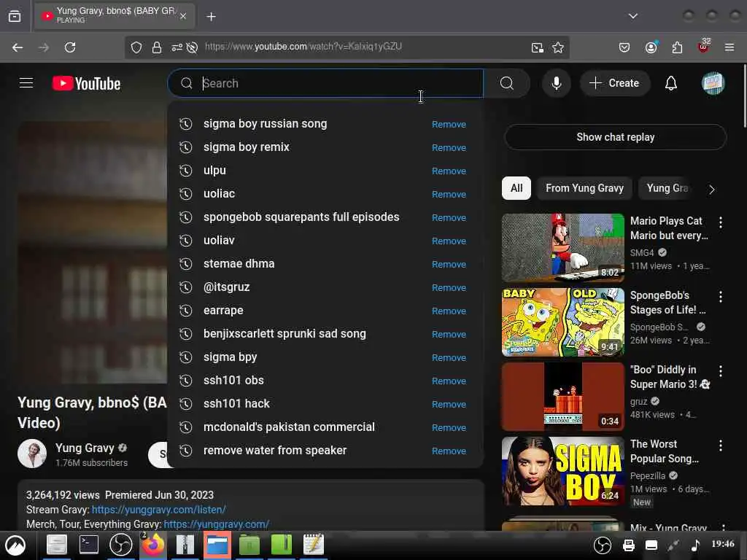Open the text editor notepad taskbar icon
The image size is (747, 560).
314,545
